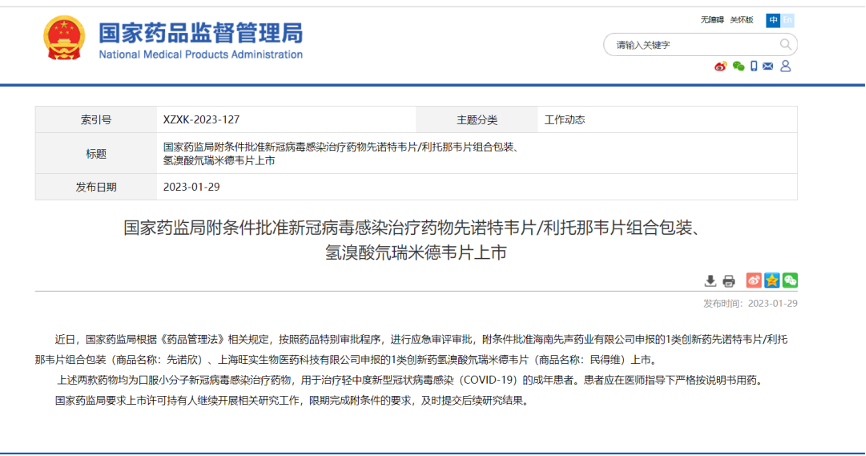Open the WeChat icon in header
The height and width of the screenshot is (456, 866).
738,67
